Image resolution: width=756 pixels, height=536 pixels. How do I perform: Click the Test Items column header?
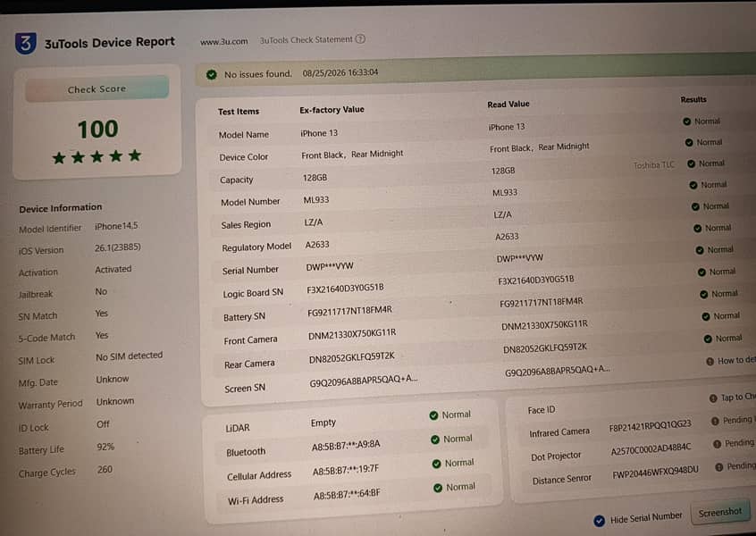[239, 112]
